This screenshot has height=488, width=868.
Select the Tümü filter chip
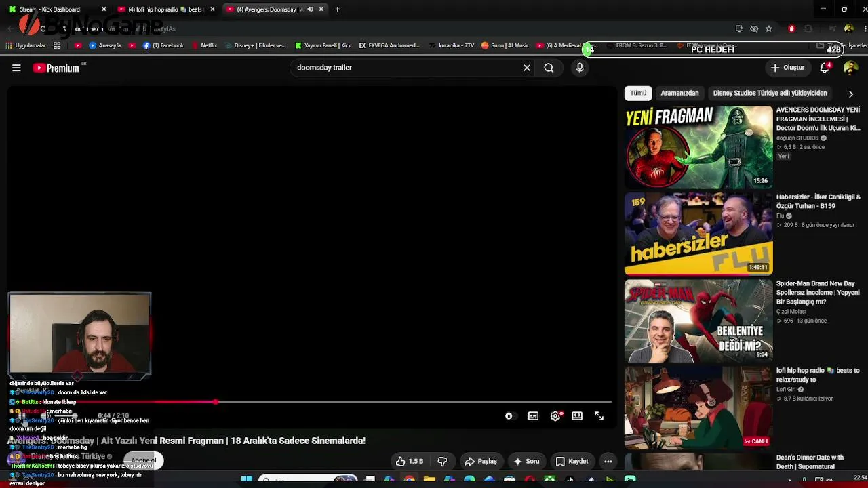coord(638,93)
